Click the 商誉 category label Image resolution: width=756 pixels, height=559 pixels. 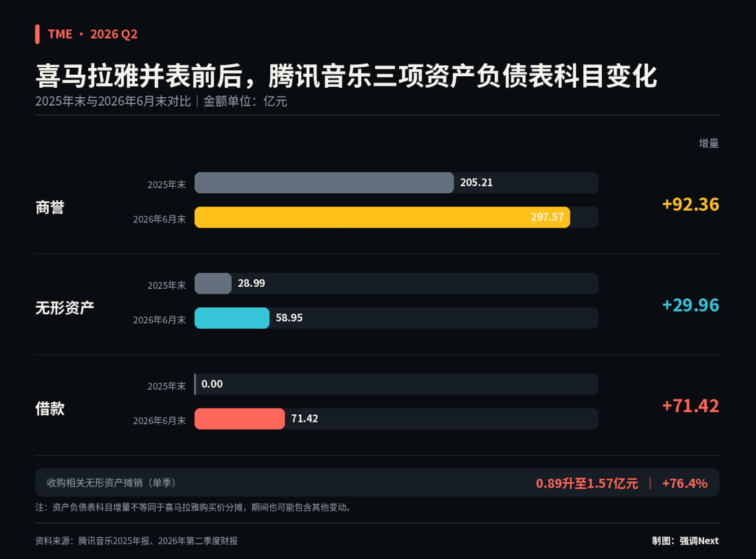pos(50,207)
